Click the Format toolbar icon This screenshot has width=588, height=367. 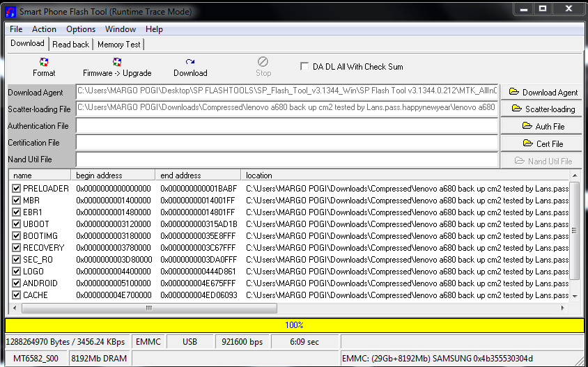[x=44, y=62]
